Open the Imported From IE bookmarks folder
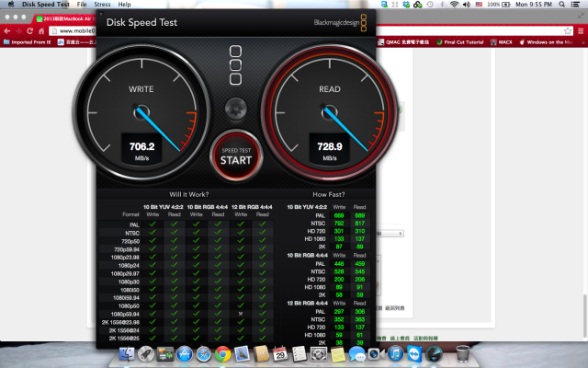This screenshot has width=588, height=368. tap(27, 42)
